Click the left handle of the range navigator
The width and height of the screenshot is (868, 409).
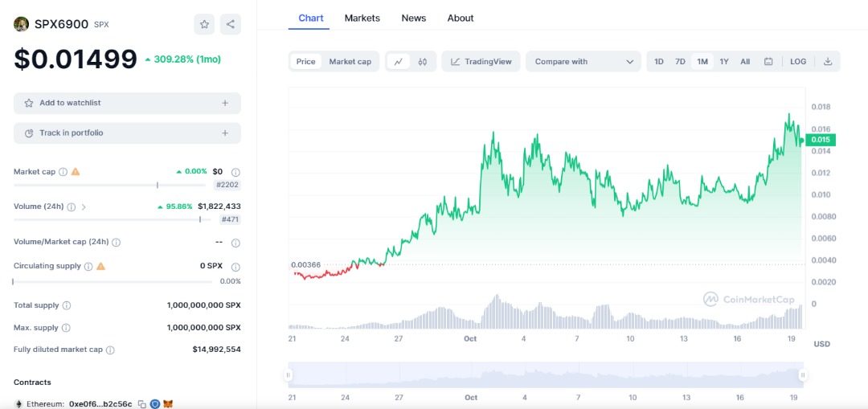[288, 375]
